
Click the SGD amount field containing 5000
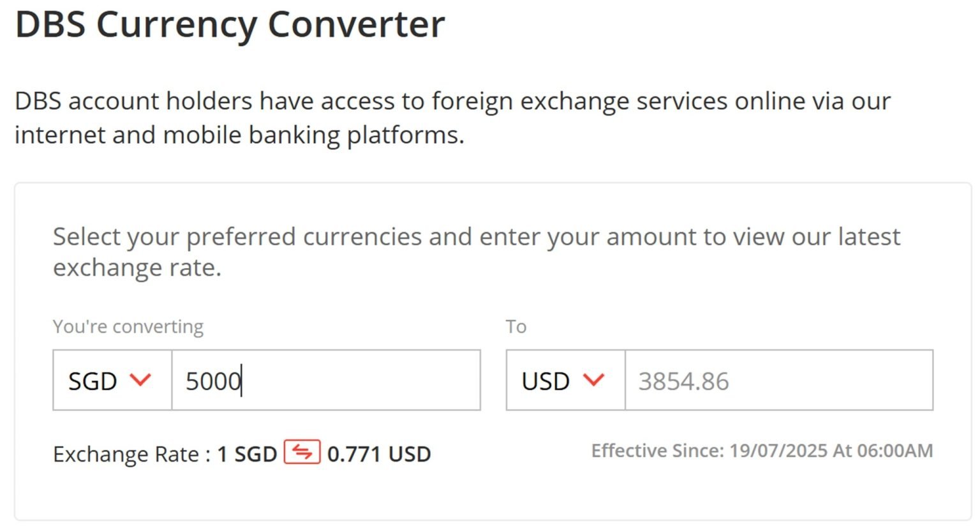point(325,381)
